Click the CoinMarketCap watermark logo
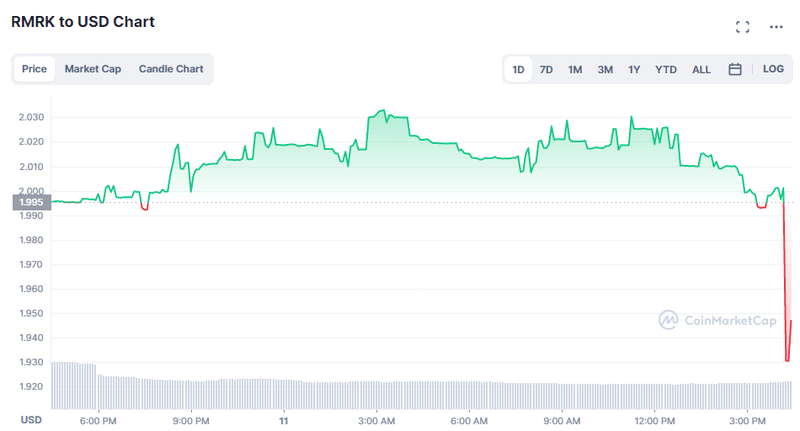800x431 pixels. [717, 320]
